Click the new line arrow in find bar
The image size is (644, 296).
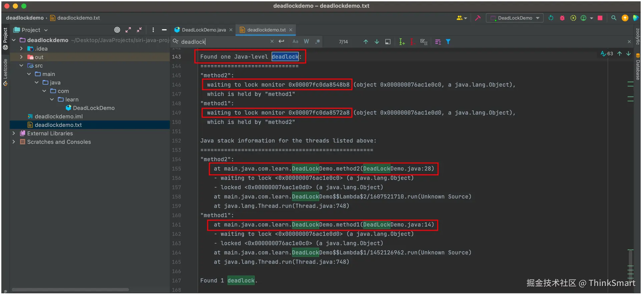click(281, 41)
